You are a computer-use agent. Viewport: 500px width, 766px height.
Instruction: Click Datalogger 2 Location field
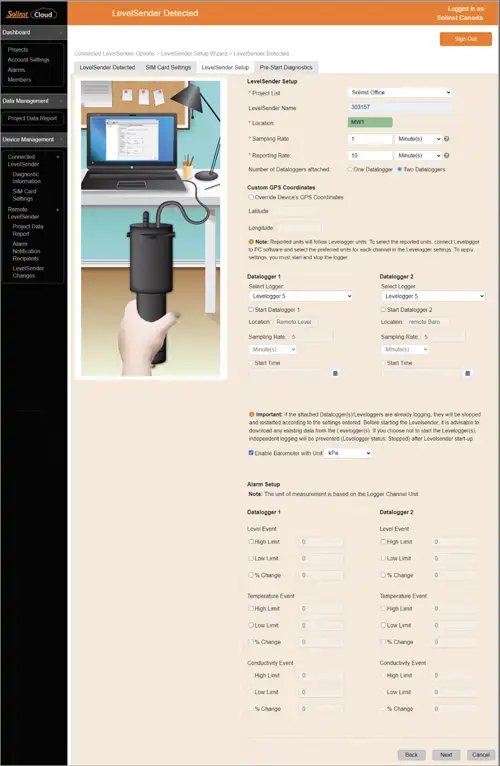tap(427, 322)
